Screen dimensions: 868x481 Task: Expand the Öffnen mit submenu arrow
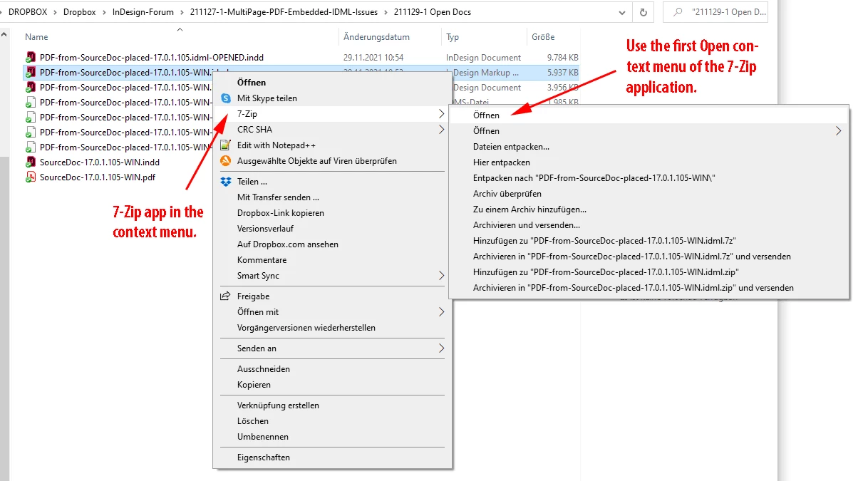[442, 312]
